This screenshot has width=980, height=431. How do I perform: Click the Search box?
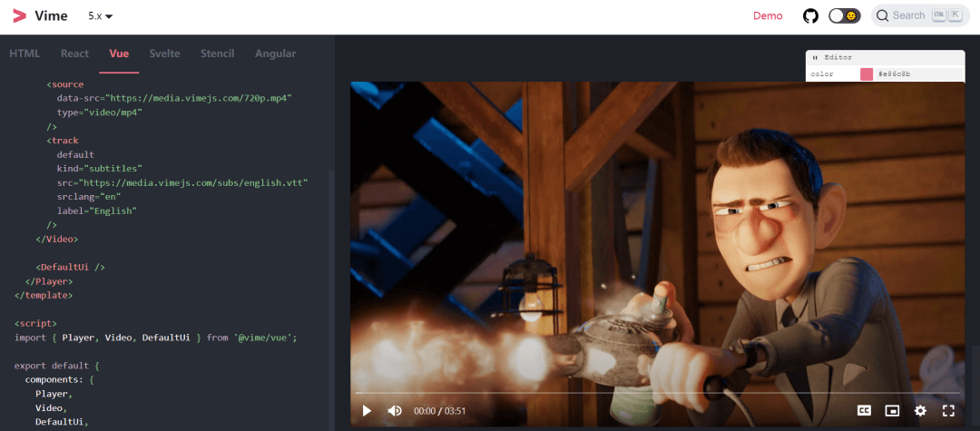(x=921, y=15)
